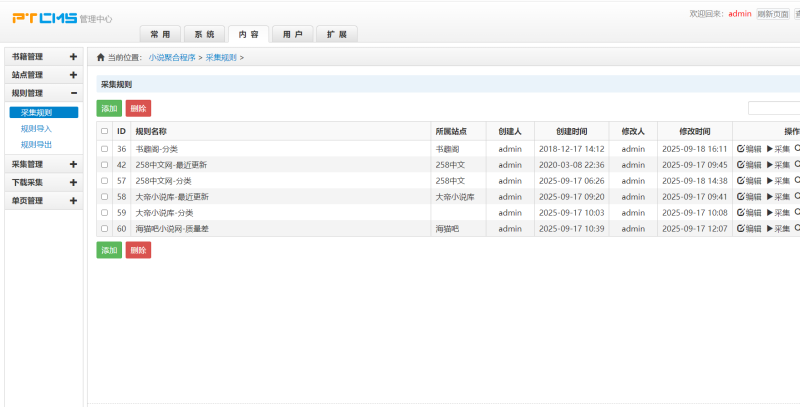800x407 pixels.
Task: Check the box for rule ID 58
Action: coord(105,196)
